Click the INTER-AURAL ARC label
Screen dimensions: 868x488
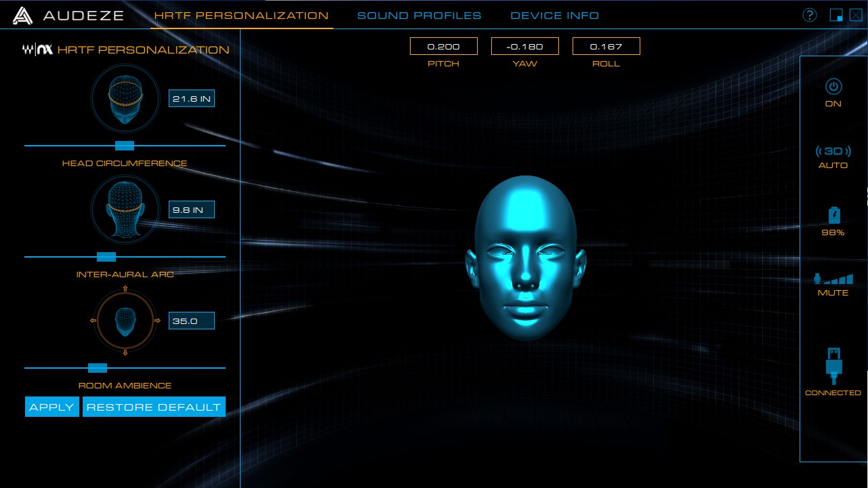[x=125, y=274]
